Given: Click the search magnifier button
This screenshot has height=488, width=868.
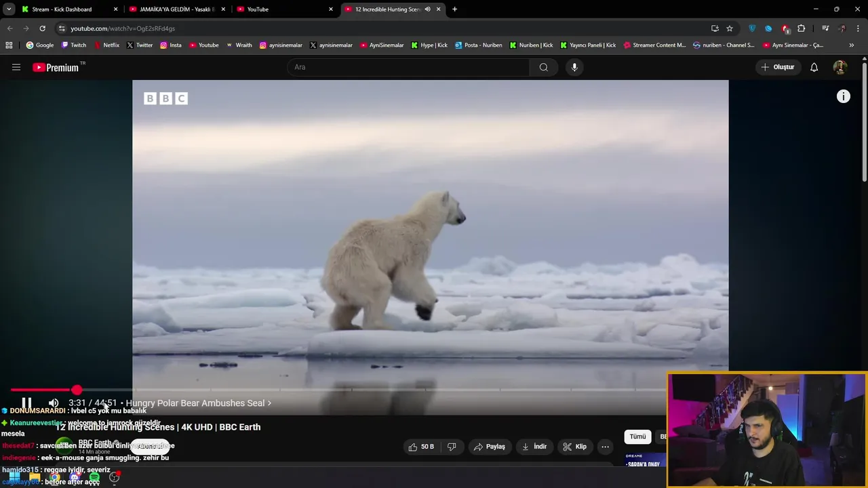Looking at the screenshot, I should point(543,67).
